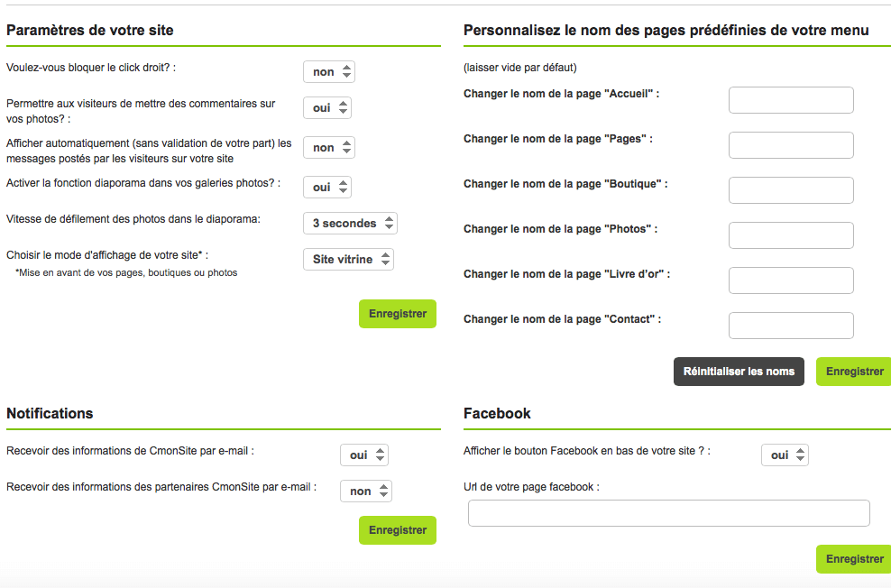Click the "Pages" page name field
This screenshot has height=588, width=891.
(x=791, y=145)
